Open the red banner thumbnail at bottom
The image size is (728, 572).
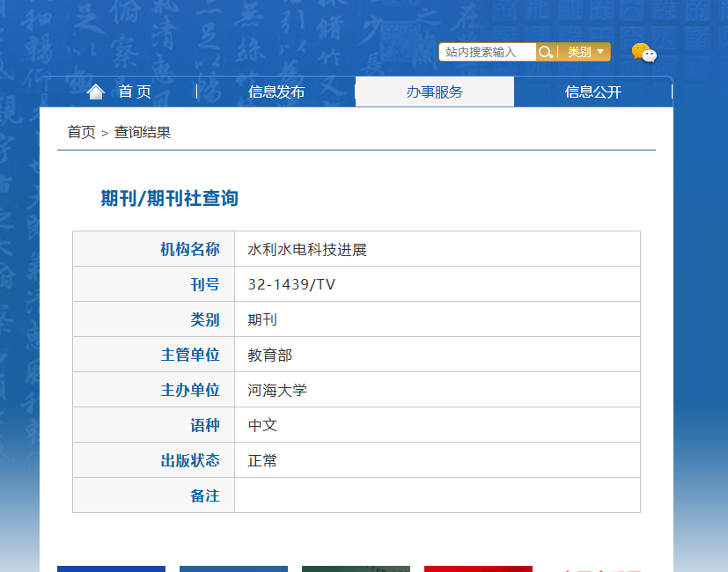[478, 568]
